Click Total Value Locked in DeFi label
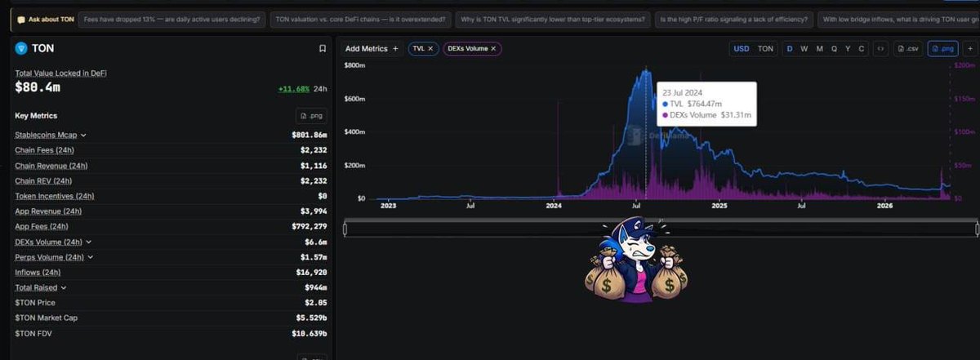 click(60, 73)
